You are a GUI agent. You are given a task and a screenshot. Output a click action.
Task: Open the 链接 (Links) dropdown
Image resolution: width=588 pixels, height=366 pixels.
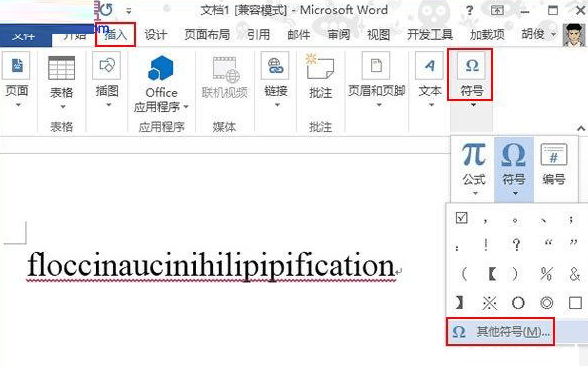pyautogui.click(x=276, y=80)
